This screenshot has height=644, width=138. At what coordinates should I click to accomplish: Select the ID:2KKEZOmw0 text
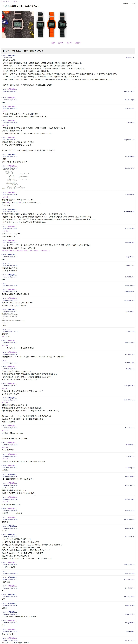click(x=129, y=579)
